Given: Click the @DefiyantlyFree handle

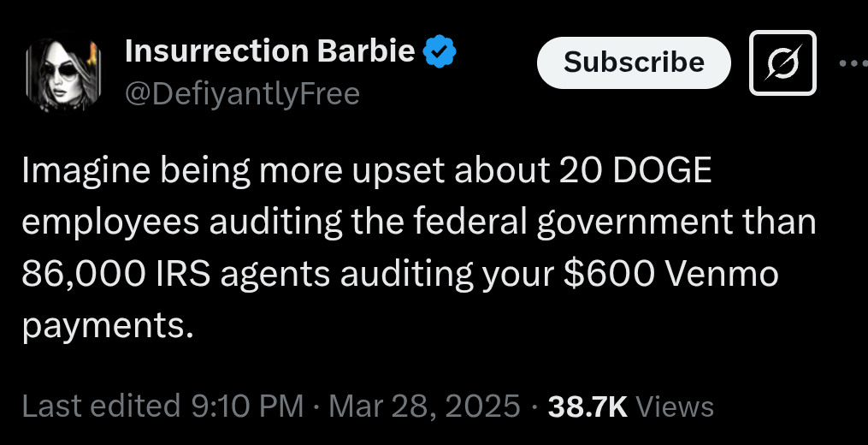Looking at the screenshot, I should coord(242,93).
